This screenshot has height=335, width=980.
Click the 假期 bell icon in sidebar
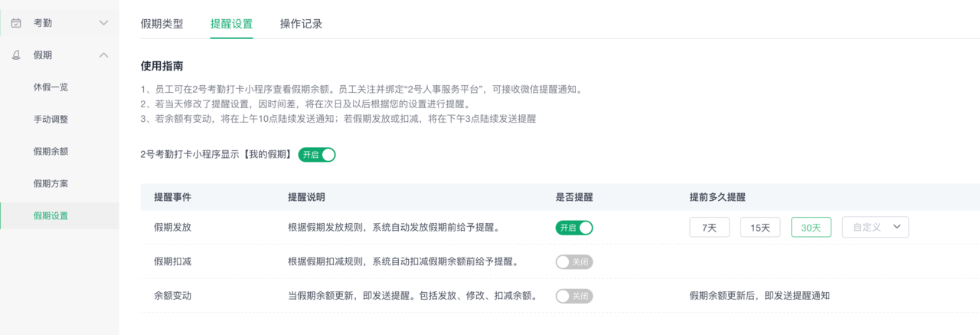pyautogui.click(x=16, y=55)
